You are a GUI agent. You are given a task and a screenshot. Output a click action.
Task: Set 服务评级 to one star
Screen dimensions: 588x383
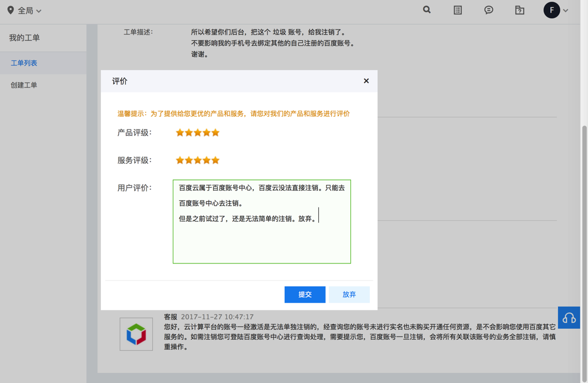[180, 161]
